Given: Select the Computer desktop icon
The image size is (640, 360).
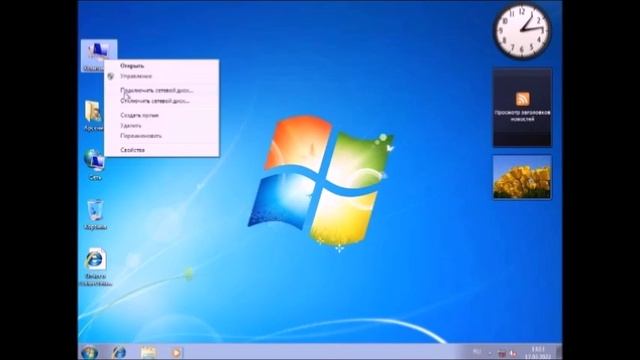Looking at the screenshot, I should (99, 56).
